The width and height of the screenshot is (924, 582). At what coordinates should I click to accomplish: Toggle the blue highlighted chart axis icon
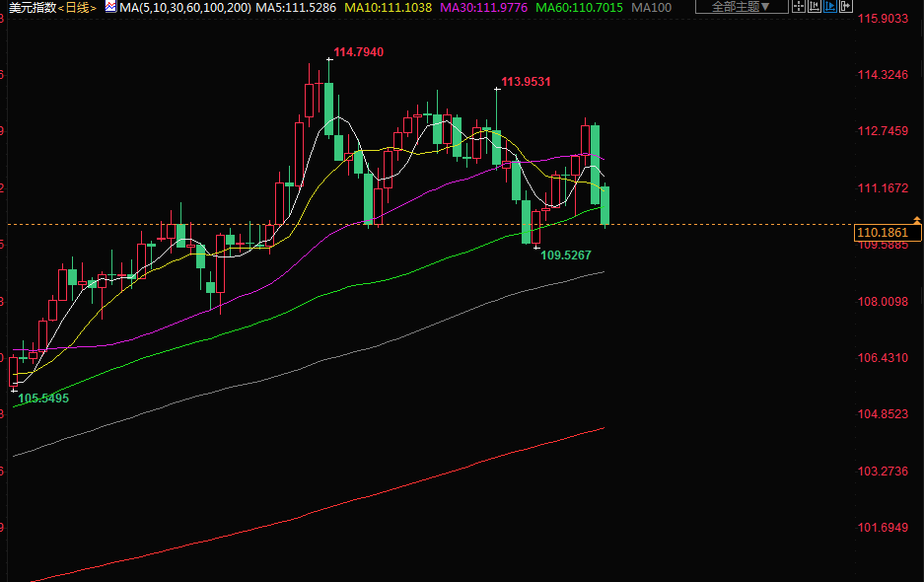(830, 7)
